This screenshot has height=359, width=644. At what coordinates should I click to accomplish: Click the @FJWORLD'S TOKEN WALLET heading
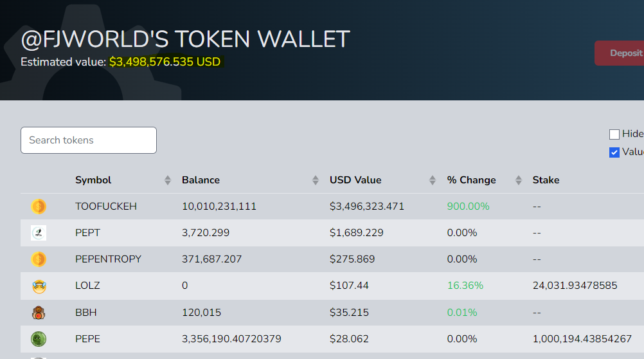tap(185, 39)
